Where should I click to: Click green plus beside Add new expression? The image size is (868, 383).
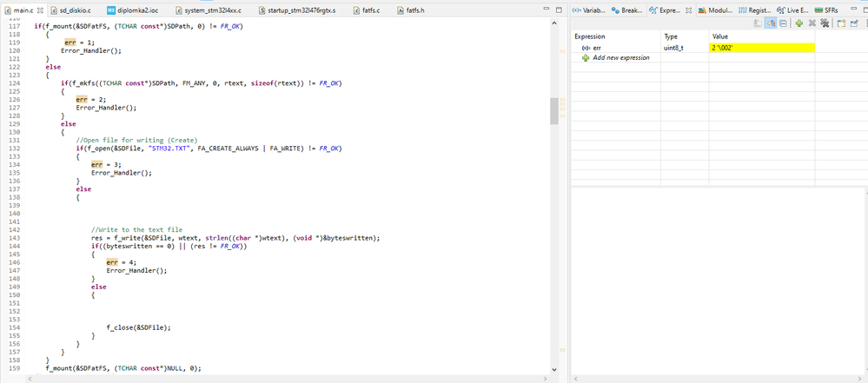[586, 57]
